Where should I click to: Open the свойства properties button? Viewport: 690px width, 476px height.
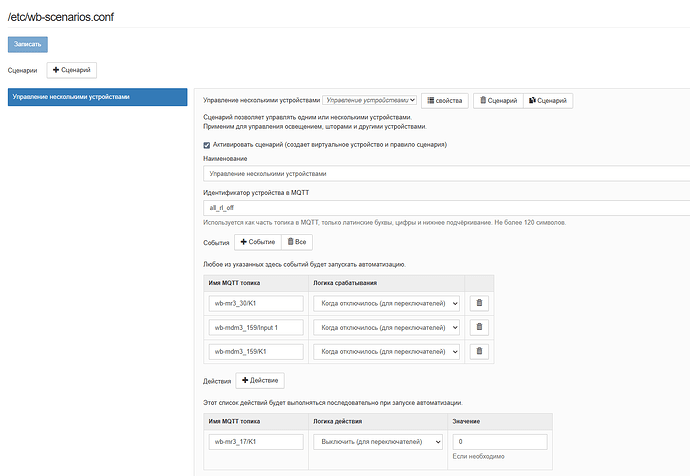pos(445,101)
